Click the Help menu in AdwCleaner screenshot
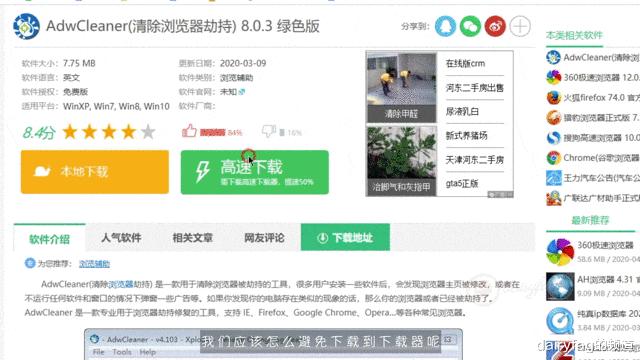Viewport: 640px width, 360px height. tap(147, 352)
